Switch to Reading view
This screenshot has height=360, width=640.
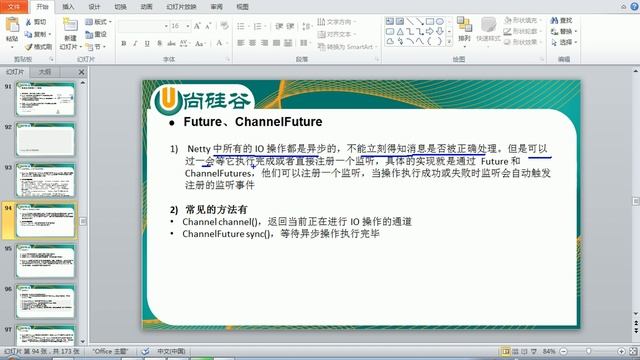[524, 351]
